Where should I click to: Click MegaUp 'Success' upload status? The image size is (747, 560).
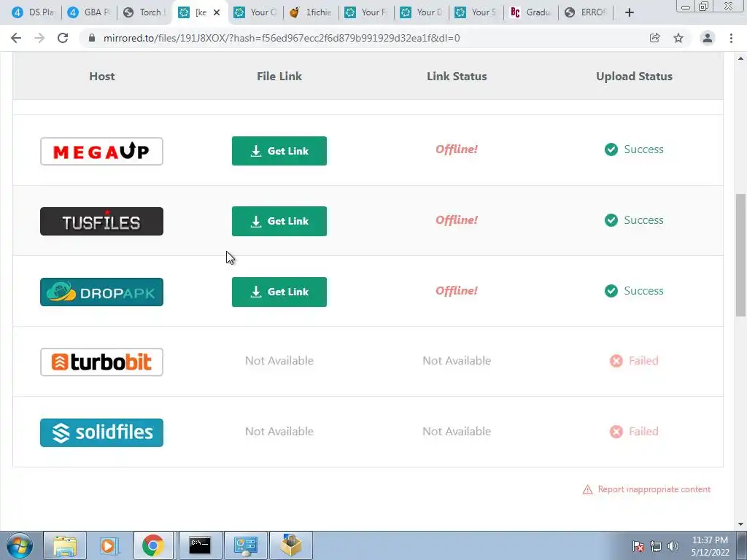coord(634,149)
